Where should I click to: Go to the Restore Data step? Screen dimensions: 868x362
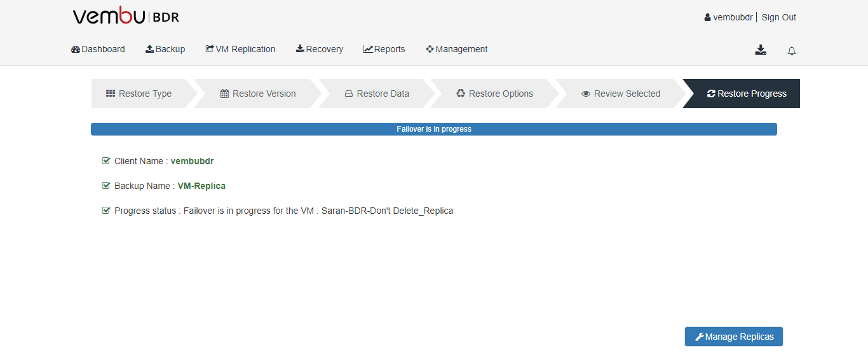coord(377,94)
